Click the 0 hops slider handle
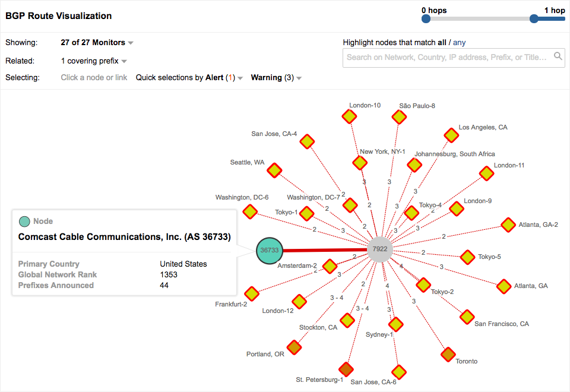This screenshot has height=392, width=570. pos(426,19)
